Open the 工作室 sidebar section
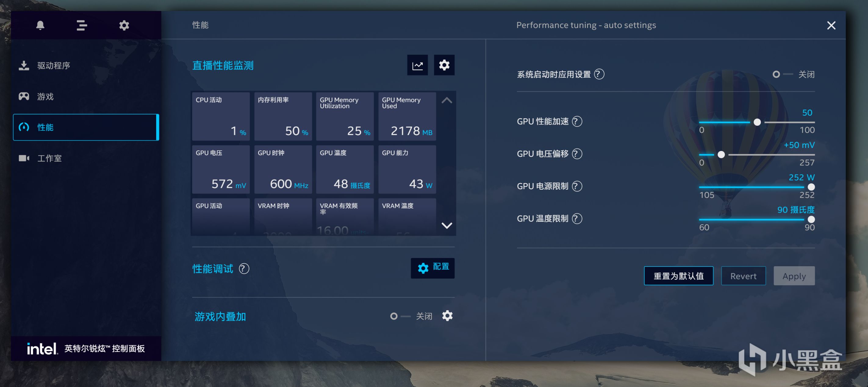 coord(49,158)
